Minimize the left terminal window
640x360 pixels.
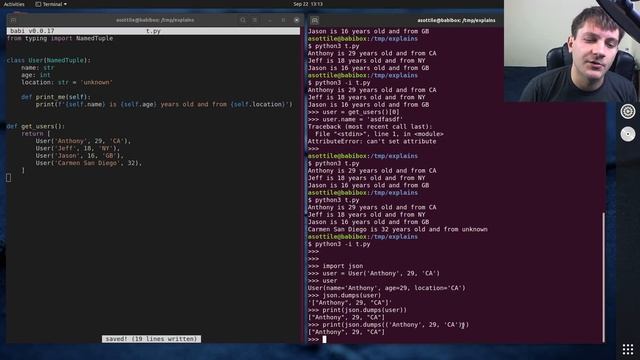click(270, 20)
